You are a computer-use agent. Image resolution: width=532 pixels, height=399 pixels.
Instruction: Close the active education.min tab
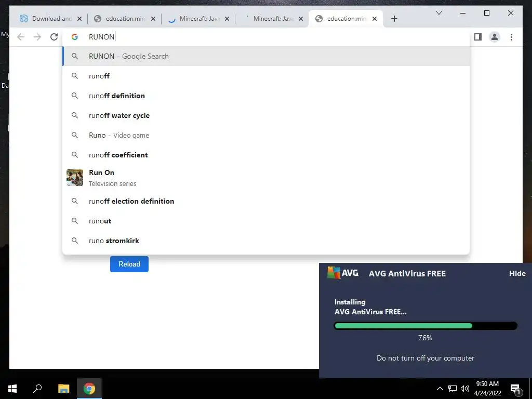click(375, 19)
